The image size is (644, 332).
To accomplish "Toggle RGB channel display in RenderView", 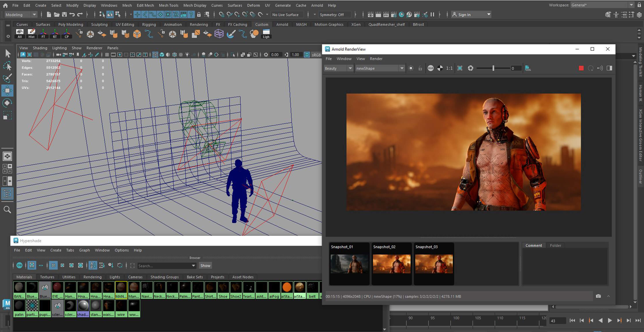I will (x=431, y=68).
